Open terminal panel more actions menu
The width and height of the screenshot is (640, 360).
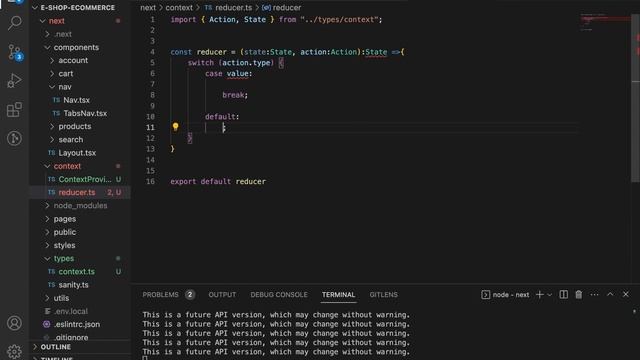click(594, 294)
